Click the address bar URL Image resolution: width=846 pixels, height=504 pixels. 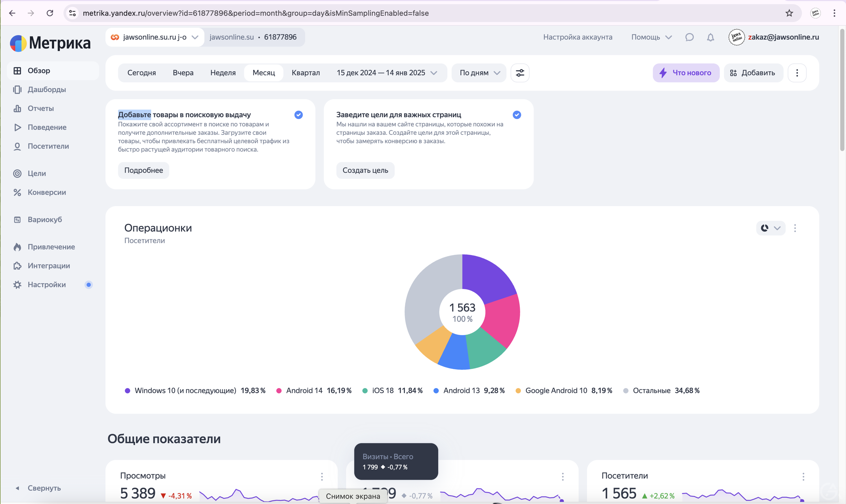(256, 13)
